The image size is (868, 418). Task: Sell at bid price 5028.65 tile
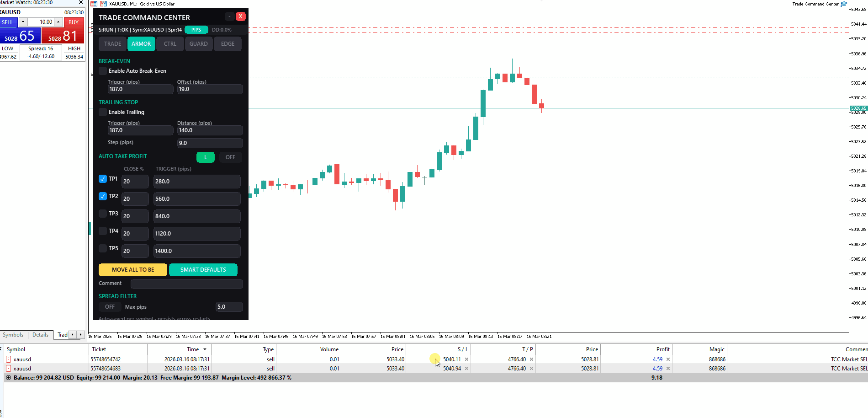(x=20, y=36)
